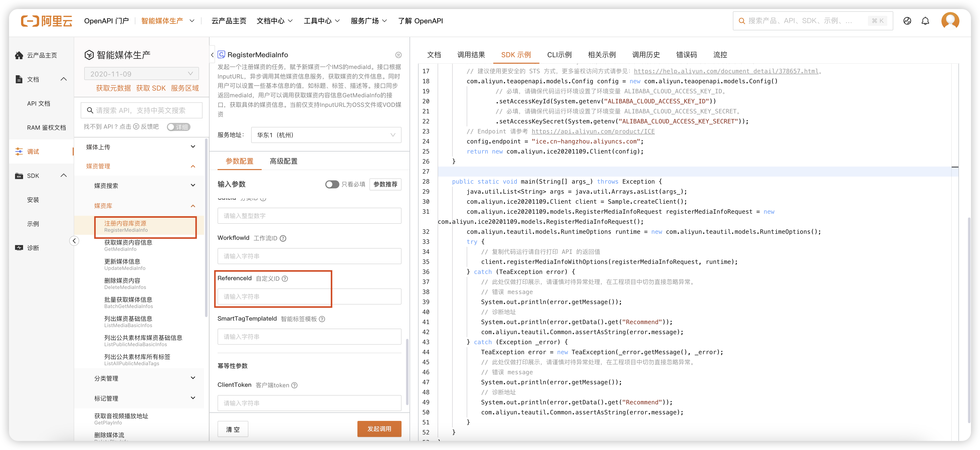Open the API 文档 sidebar item
980x450 pixels.
38,104
